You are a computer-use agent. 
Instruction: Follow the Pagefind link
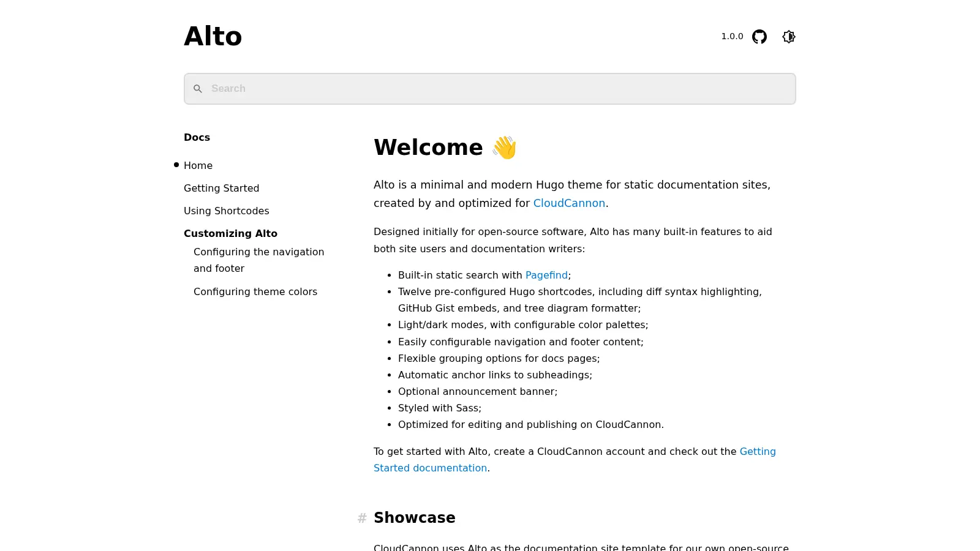tap(546, 275)
